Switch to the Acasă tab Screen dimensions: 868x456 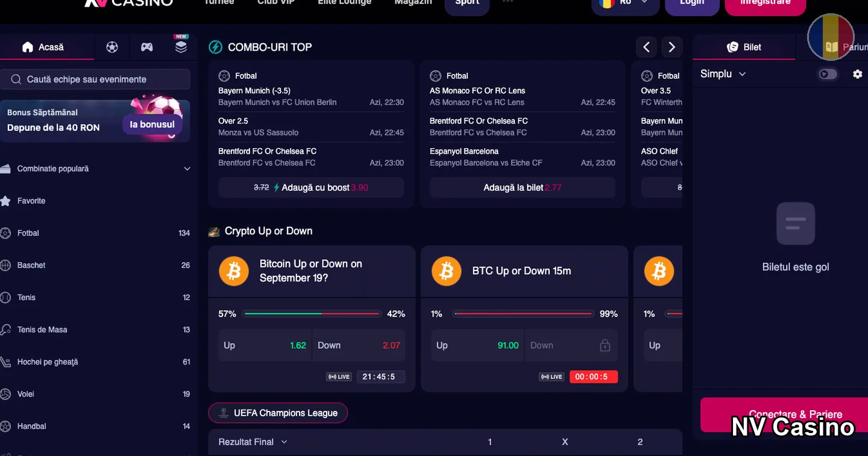[47, 47]
